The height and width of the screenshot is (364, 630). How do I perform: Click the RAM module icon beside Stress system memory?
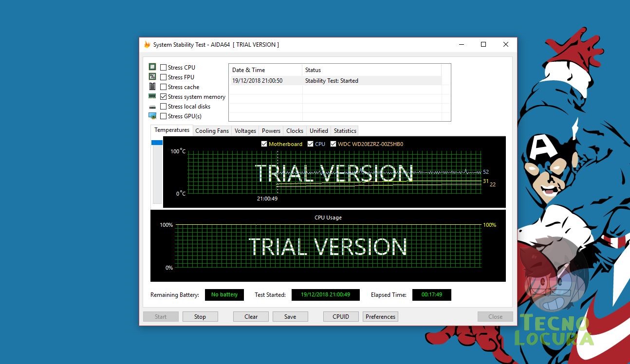click(152, 96)
